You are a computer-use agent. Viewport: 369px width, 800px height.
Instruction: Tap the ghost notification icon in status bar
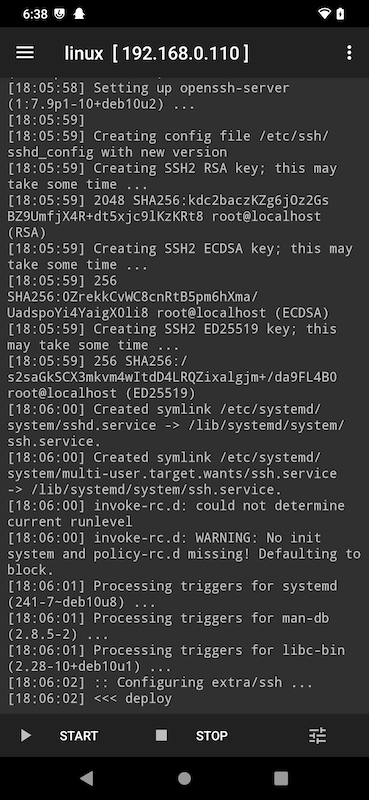click(x=80, y=14)
